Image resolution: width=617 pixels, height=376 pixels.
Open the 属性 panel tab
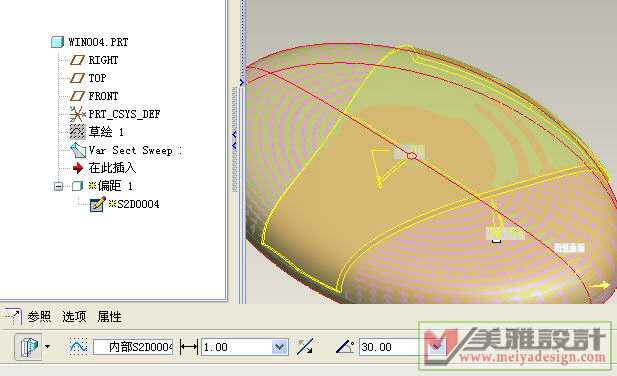pyautogui.click(x=109, y=316)
